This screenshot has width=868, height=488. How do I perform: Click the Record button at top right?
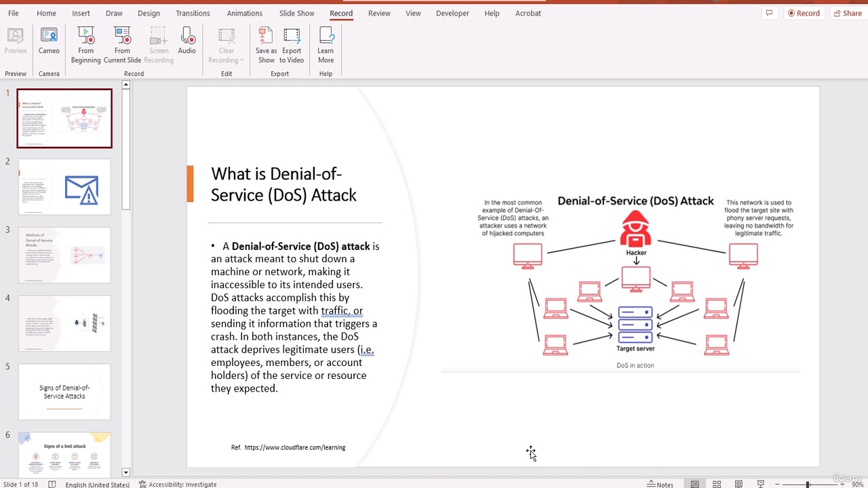804,13
